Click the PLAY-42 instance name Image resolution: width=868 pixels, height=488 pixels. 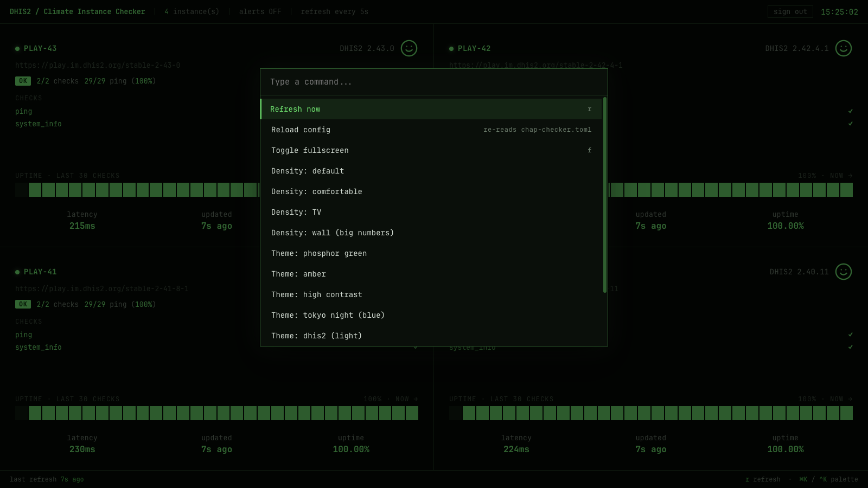click(474, 48)
